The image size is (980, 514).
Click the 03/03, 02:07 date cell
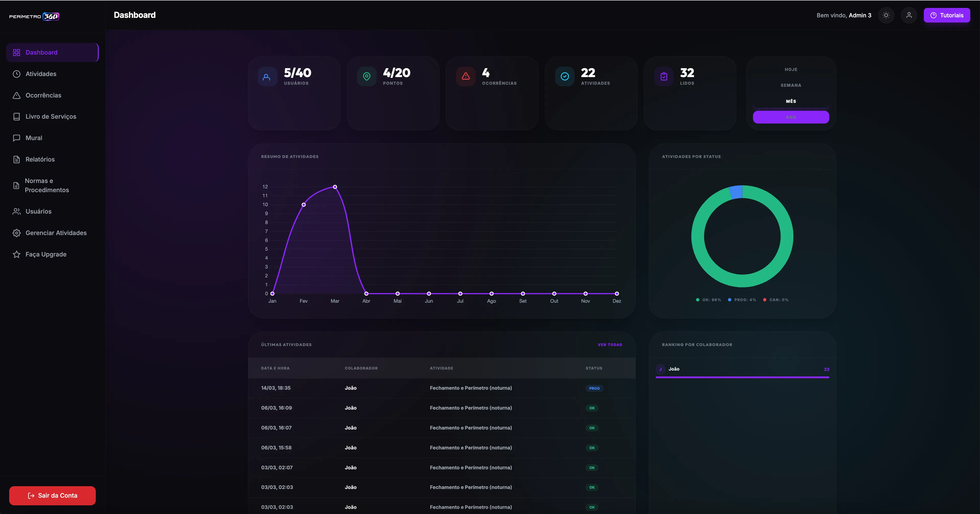click(x=277, y=468)
